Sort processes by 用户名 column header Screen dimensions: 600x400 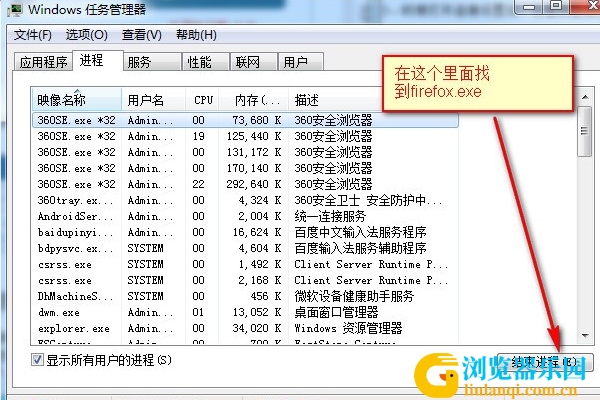pos(153,100)
